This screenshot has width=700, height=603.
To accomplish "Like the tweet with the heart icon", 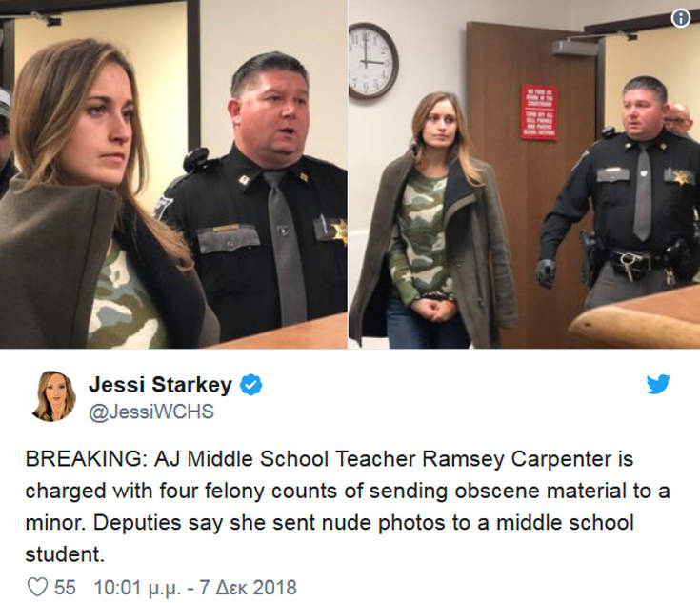I will click(x=37, y=587).
